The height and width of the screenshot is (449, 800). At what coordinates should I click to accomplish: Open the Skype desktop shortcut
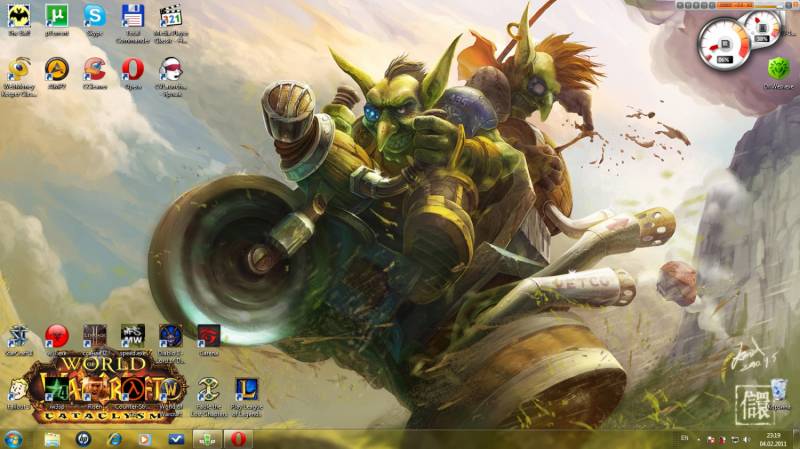(94, 19)
